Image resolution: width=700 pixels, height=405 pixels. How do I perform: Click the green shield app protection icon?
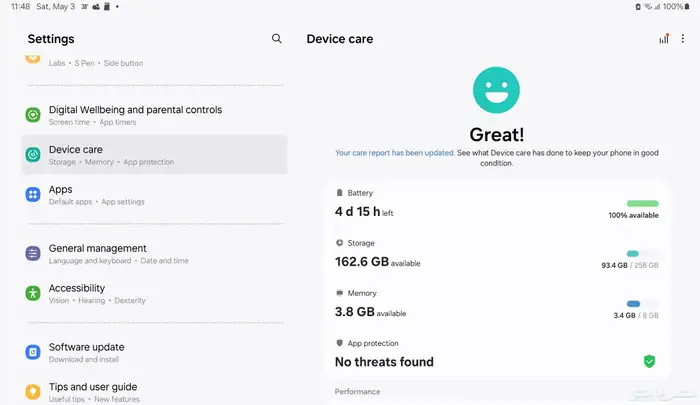tap(650, 361)
